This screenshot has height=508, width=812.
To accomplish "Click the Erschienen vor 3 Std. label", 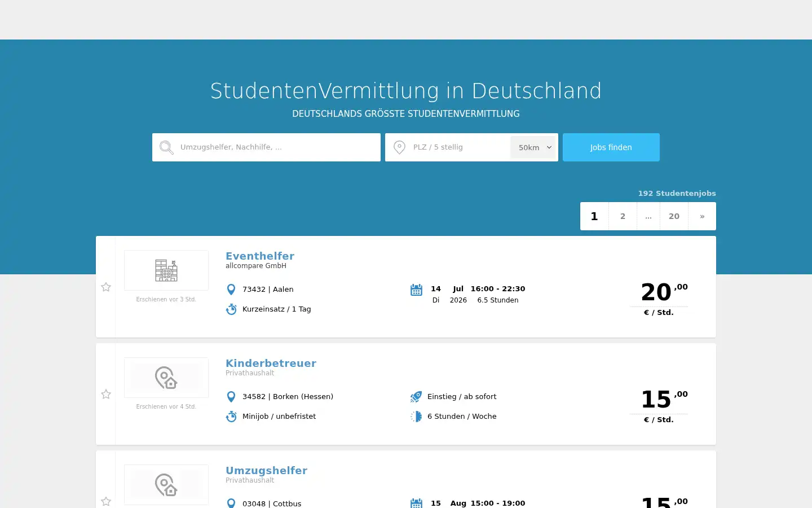I will pos(166,300).
